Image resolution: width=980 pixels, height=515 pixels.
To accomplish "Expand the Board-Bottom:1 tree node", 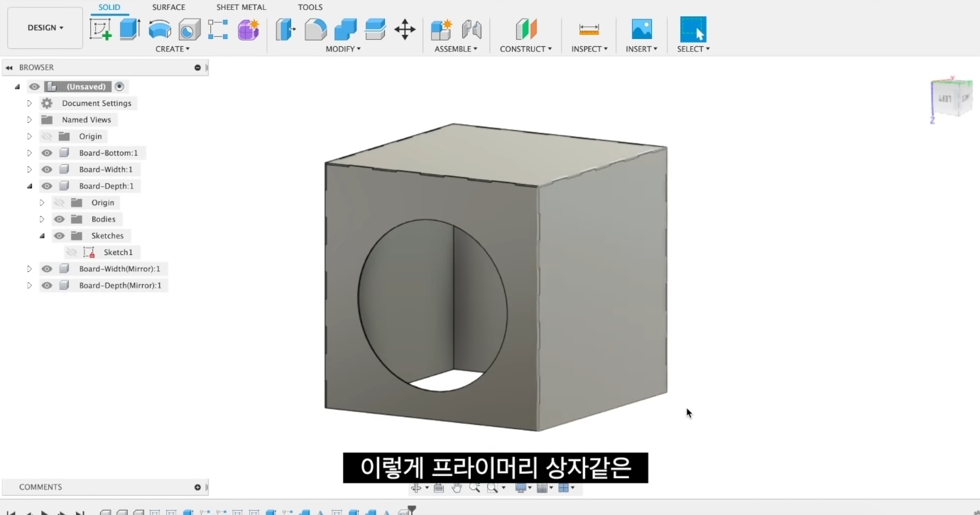I will click(x=29, y=153).
